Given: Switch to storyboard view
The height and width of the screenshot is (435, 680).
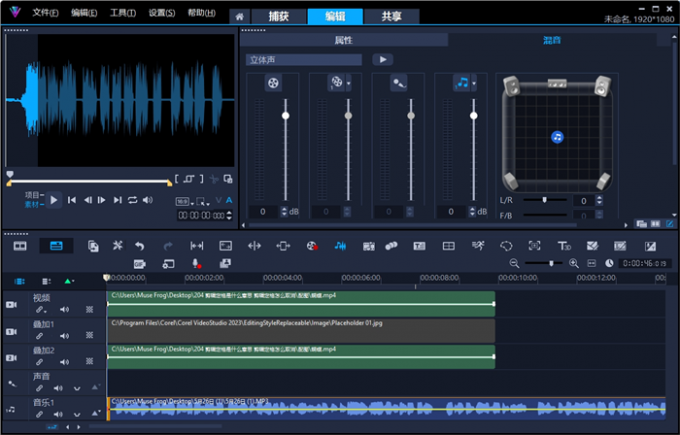Looking at the screenshot, I should tap(20, 246).
